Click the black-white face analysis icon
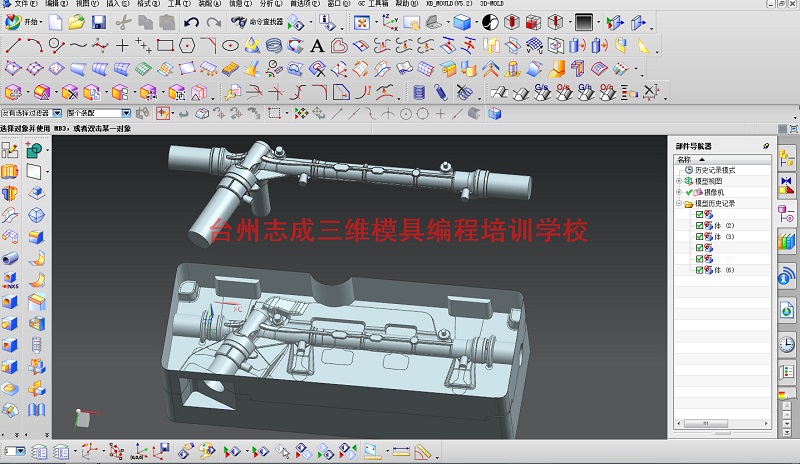 click(x=490, y=22)
